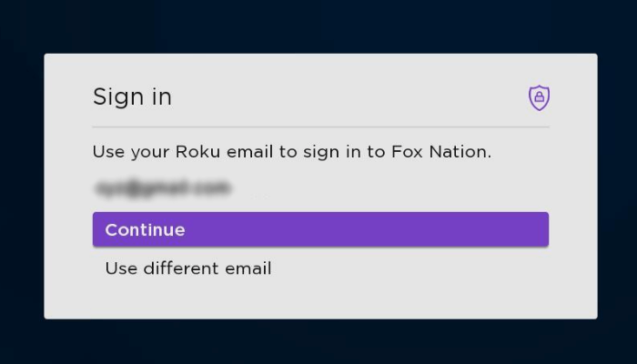Confirm sign in with Continue
637x364 pixels.
coord(320,229)
